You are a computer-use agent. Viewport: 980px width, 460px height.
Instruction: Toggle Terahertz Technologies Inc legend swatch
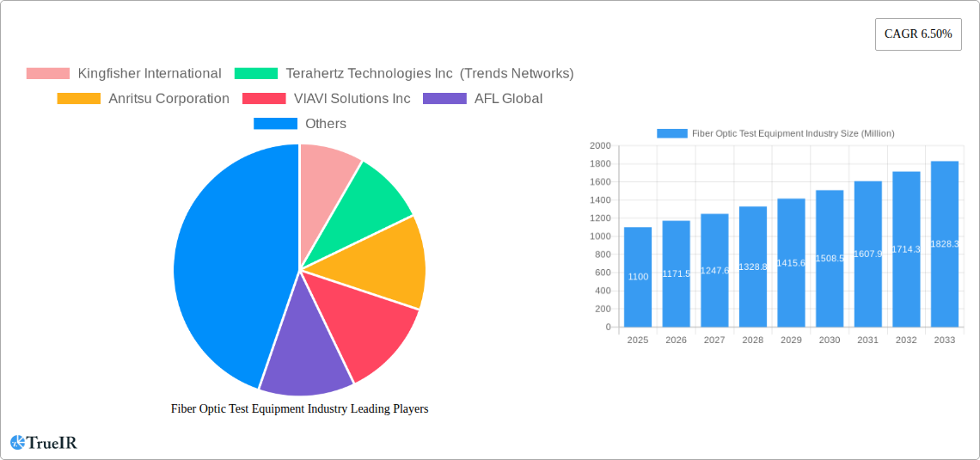pyautogui.click(x=255, y=73)
